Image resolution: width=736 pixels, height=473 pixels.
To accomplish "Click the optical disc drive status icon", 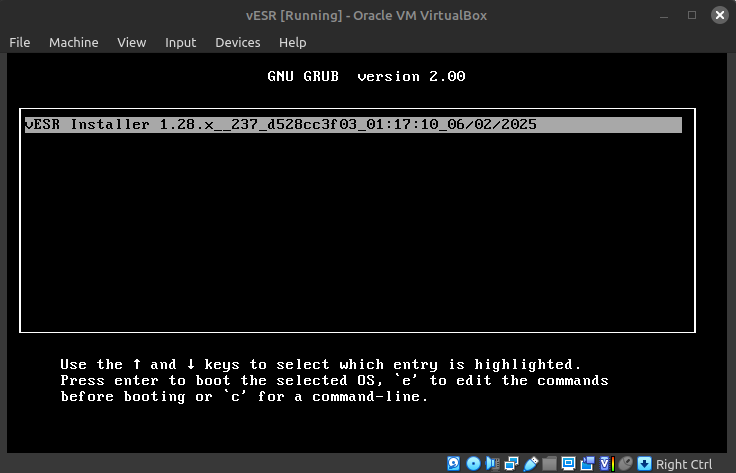I will [473, 464].
